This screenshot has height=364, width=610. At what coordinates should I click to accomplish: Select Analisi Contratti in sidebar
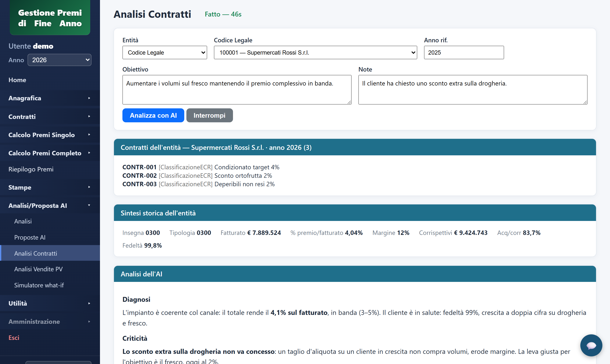50,253
